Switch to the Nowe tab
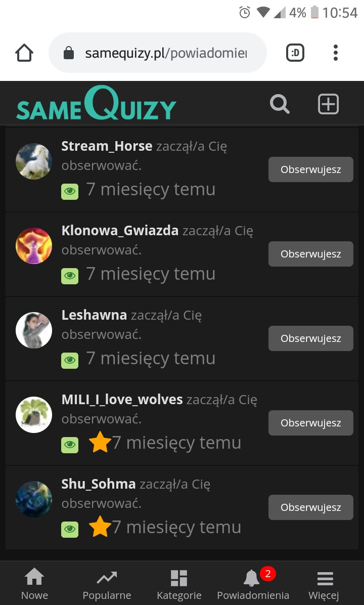This screenshot has width=364, height=605. click(35, 584)
